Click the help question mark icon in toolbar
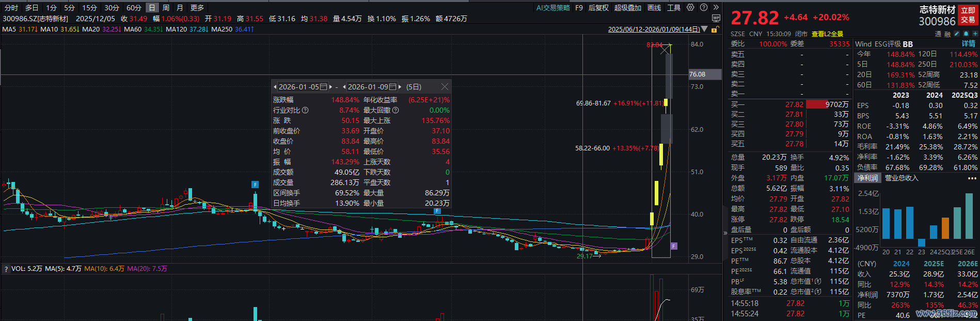This screenshot has width=980, height=321. click(x=704, y=8)
